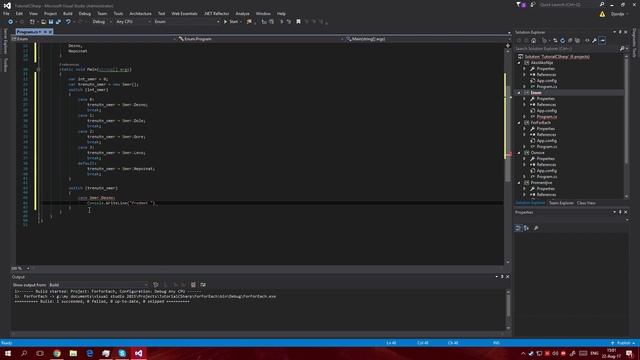This screenshot has width=640, height=360.
Task: Open the File menu
Action: (6, 13)
